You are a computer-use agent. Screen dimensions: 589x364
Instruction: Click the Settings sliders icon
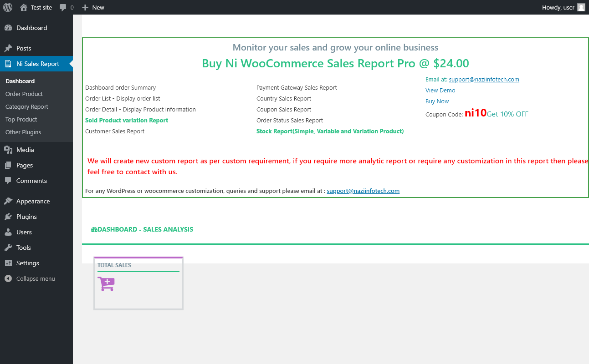click(x=8, y=263)
